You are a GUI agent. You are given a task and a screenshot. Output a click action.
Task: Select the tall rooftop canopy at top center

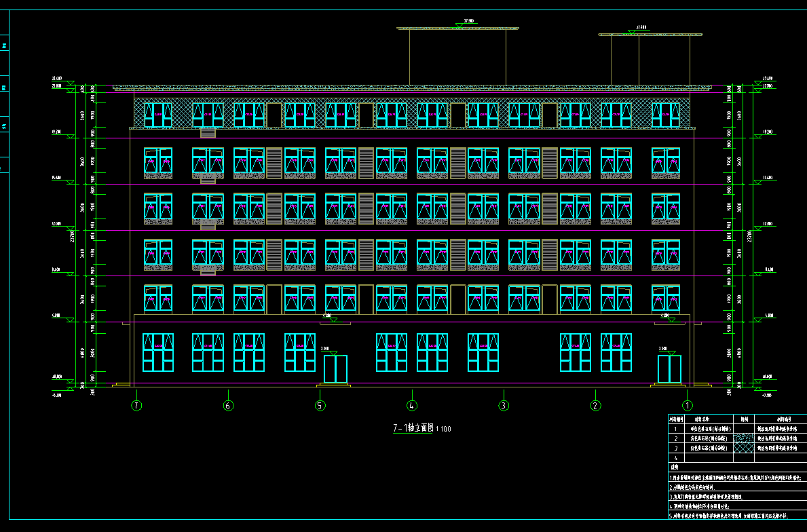point(458,28)
